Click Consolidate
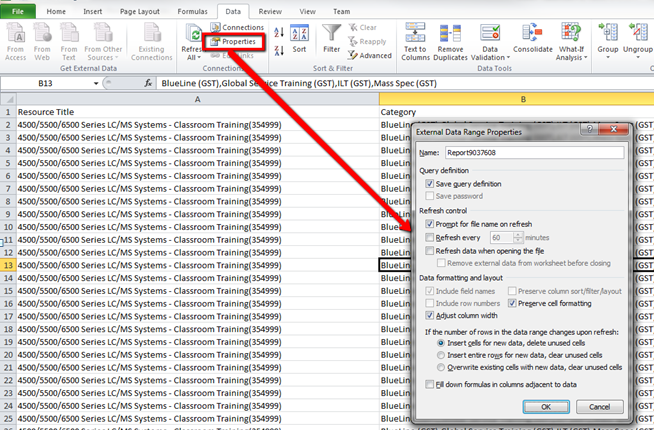Image resolution: width=654 pixels, height=430 pixels. pos(533,38)
